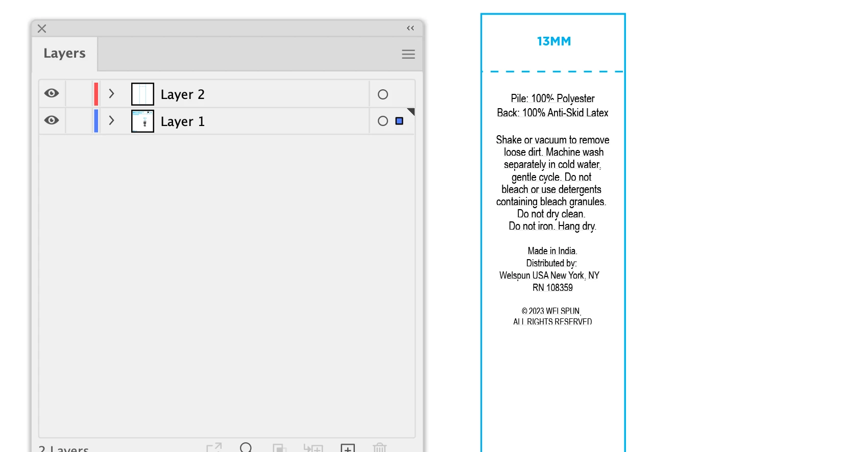This screenshot has width=868, height=452.
Task: Click the "Distributed by:" text
Action: click(552, 263)
